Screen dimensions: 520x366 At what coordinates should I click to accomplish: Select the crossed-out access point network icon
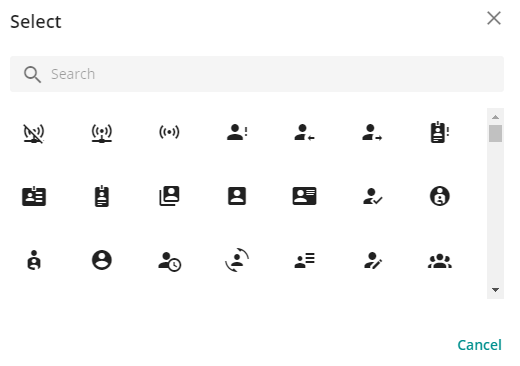coord(34,133)
